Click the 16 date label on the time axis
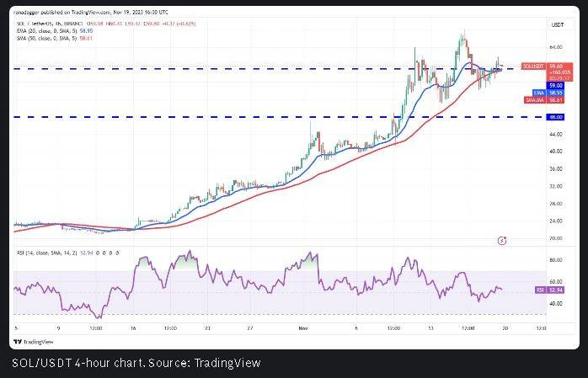Screen dimensions: 588x378 click(x=133, y=328)
